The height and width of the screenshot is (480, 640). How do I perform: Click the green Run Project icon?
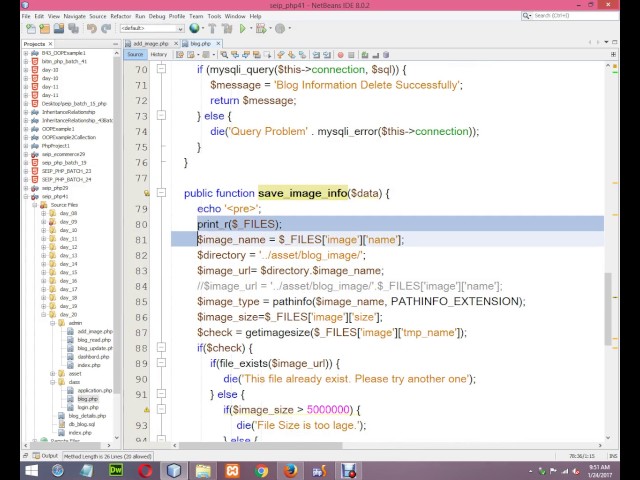[242, 29]
